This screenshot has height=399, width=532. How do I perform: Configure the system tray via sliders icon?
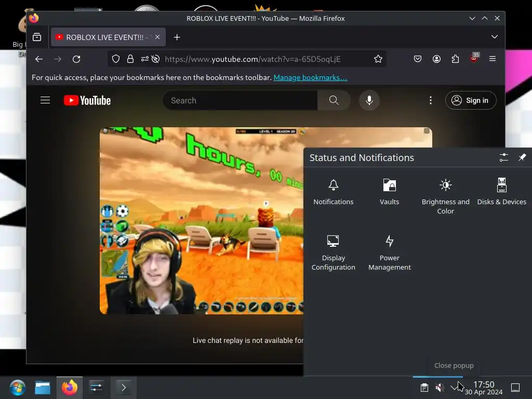coord(503,157)
